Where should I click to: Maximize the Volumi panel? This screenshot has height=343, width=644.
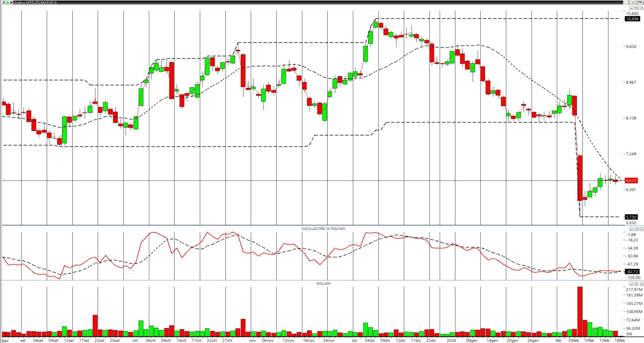(x=637, y=284)
